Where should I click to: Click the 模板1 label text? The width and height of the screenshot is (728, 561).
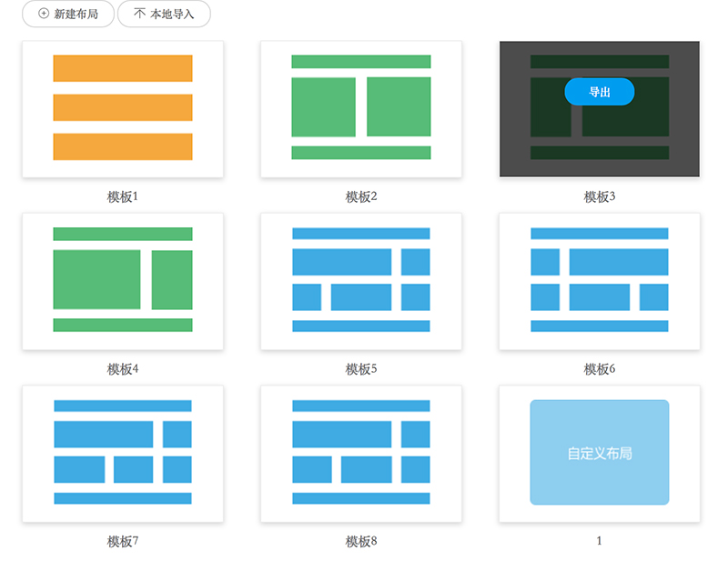coord(123,196)
